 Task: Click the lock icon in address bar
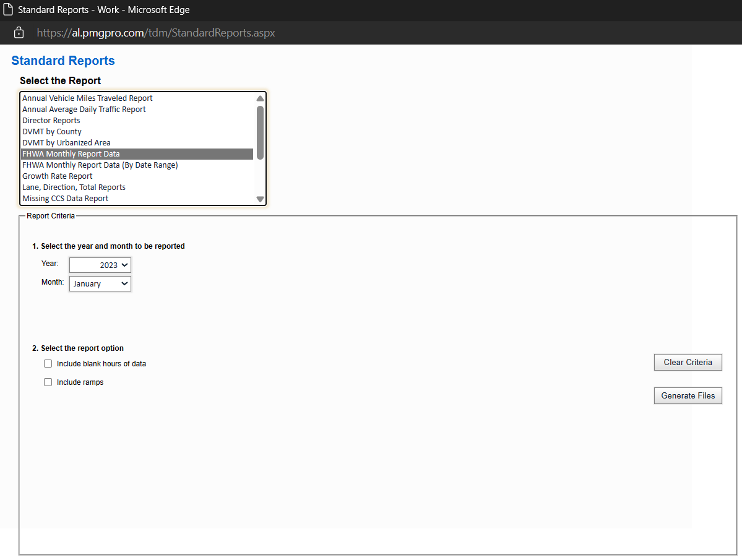point(19,33)
